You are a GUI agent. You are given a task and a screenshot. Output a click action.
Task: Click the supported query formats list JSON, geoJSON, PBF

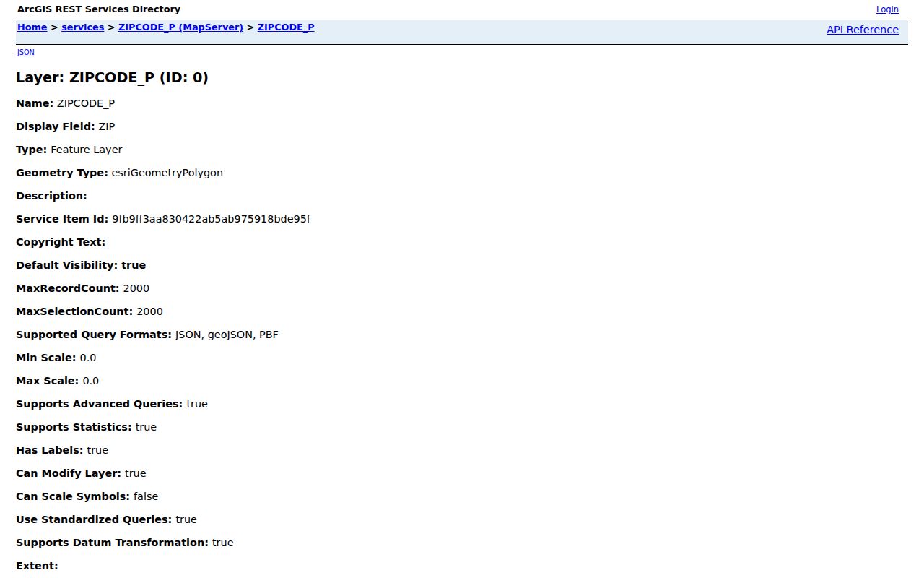pos(227,335)
